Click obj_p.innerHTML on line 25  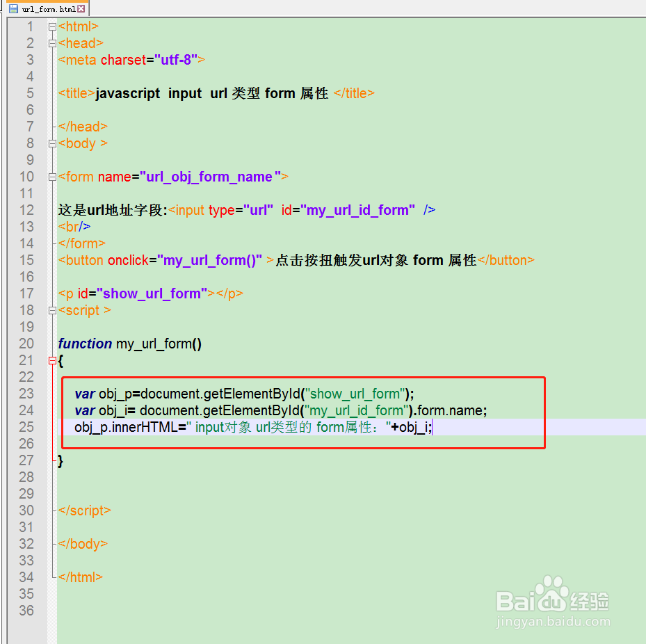pos(127,427)
